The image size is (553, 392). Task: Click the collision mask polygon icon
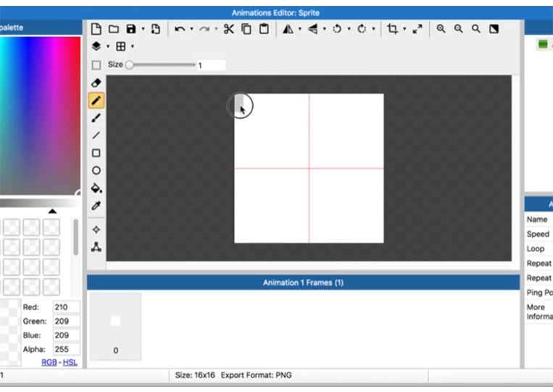(x=96, y=247)
